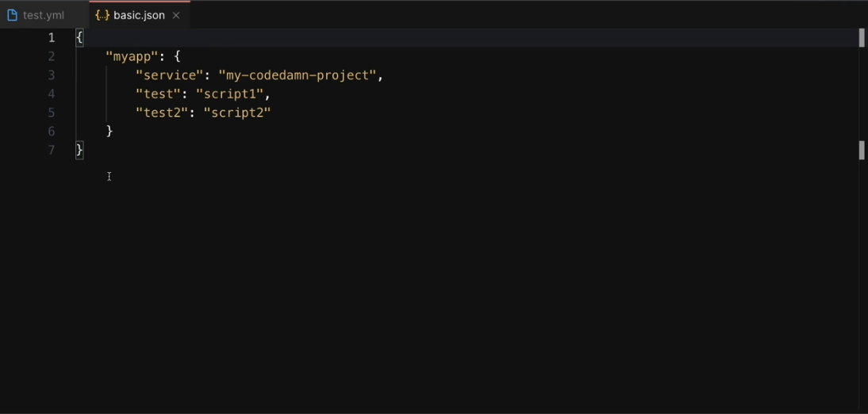Click the "script2" string value
The image size is (868, 414).
click(x=237, y=113)
